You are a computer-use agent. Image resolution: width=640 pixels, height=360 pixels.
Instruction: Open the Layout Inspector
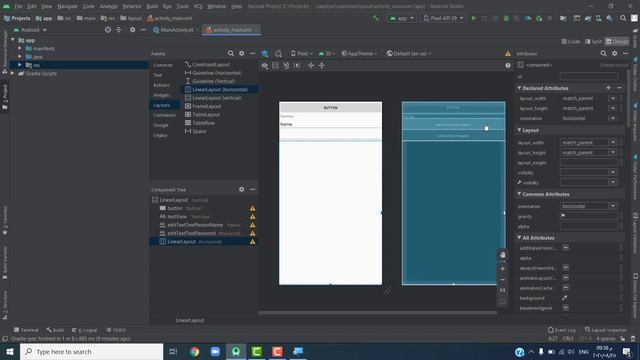[605, 330]
